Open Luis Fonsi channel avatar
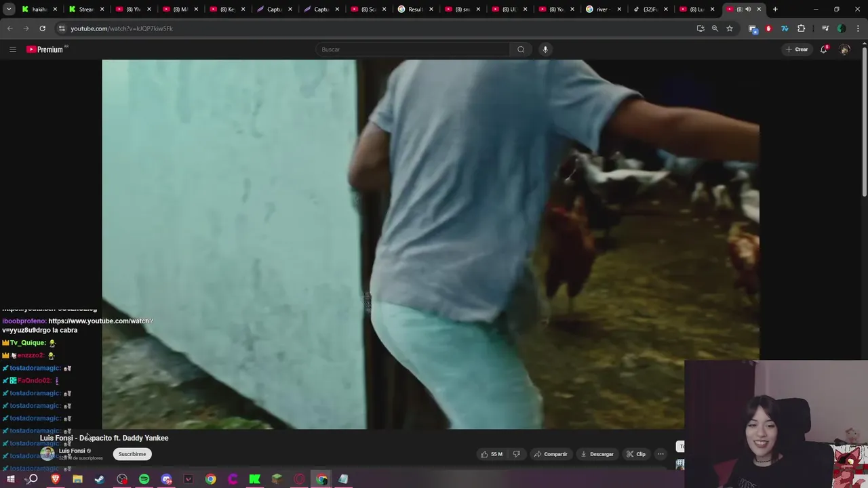This screenshot has height=488, width=868. [47, 454]
